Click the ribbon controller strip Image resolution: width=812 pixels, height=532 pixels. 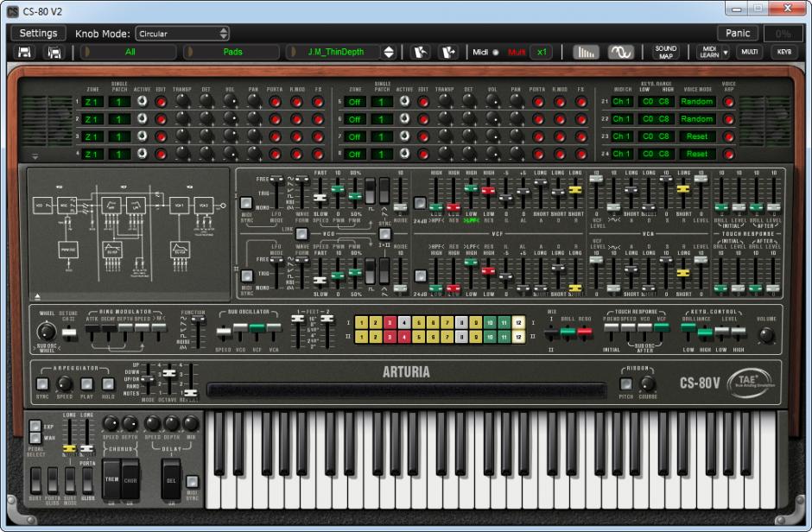(x=407, y=390)
